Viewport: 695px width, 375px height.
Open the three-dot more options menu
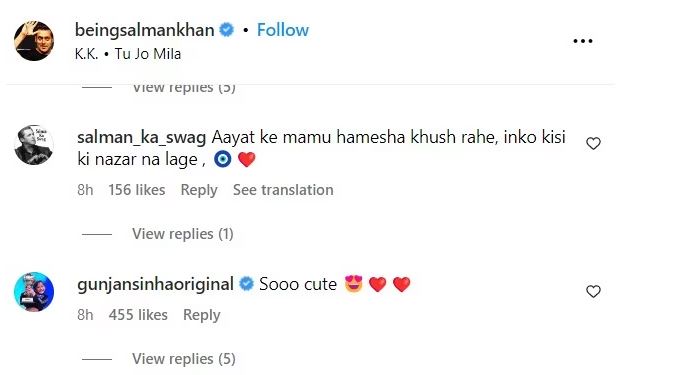[582, 41]
